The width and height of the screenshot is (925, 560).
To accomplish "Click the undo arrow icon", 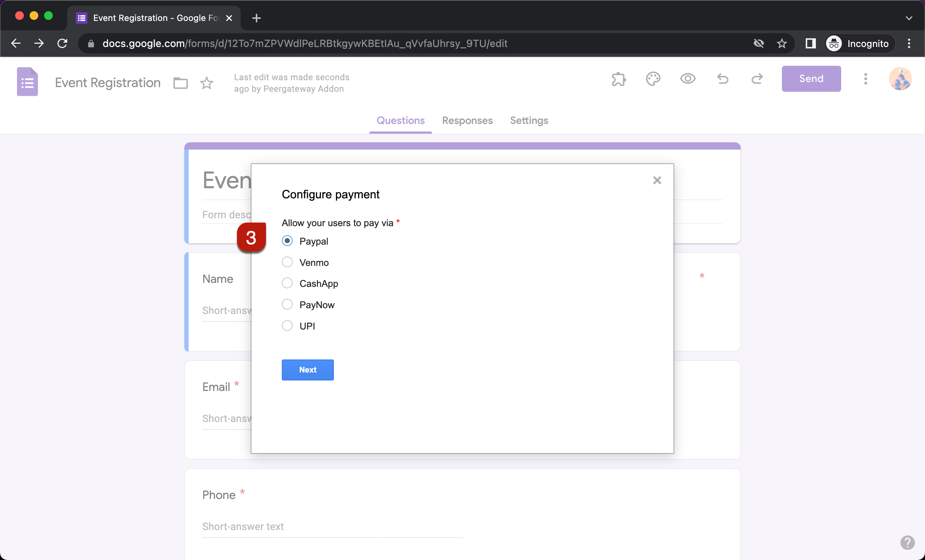I will 723,79.
